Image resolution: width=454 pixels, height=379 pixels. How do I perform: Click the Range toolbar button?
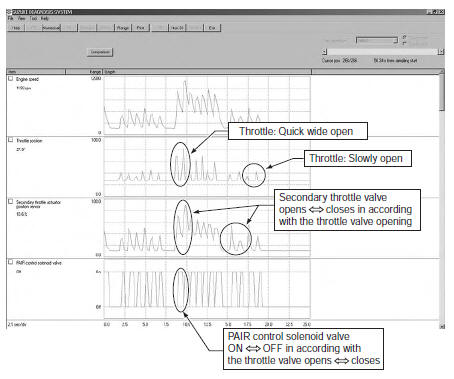(x=123, y=28)
